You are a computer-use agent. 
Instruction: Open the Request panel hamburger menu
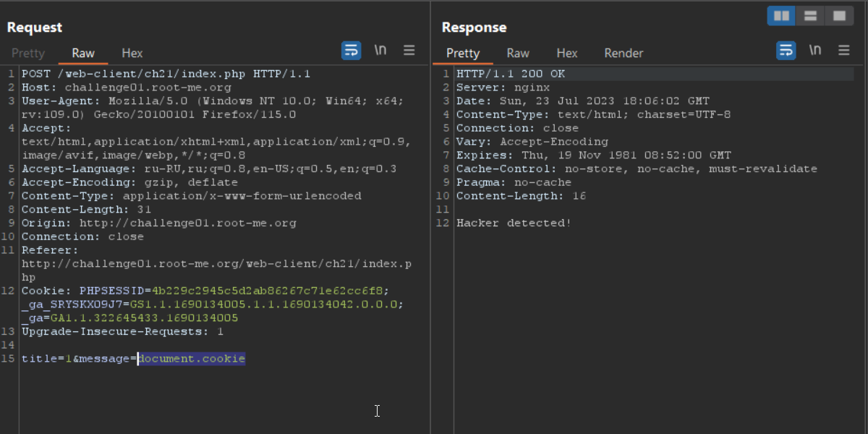(x=409, y=51)
